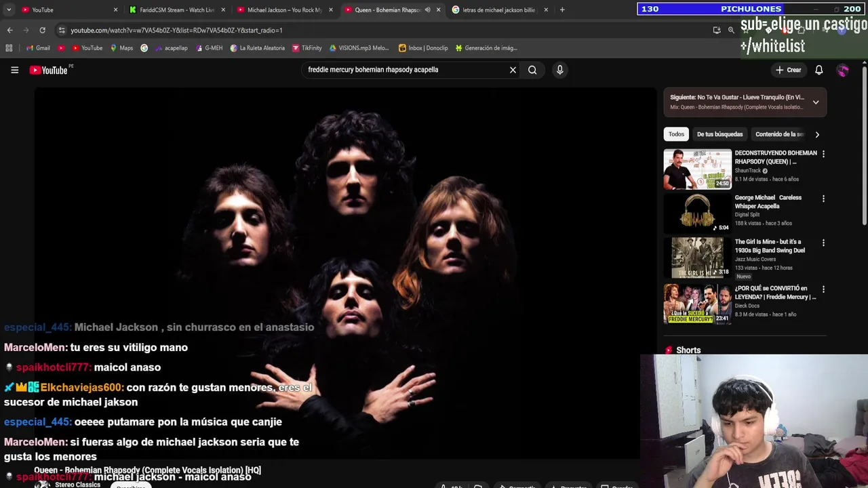
Task: Open the zoom magnifier in address bar
Action: [731, 30]
